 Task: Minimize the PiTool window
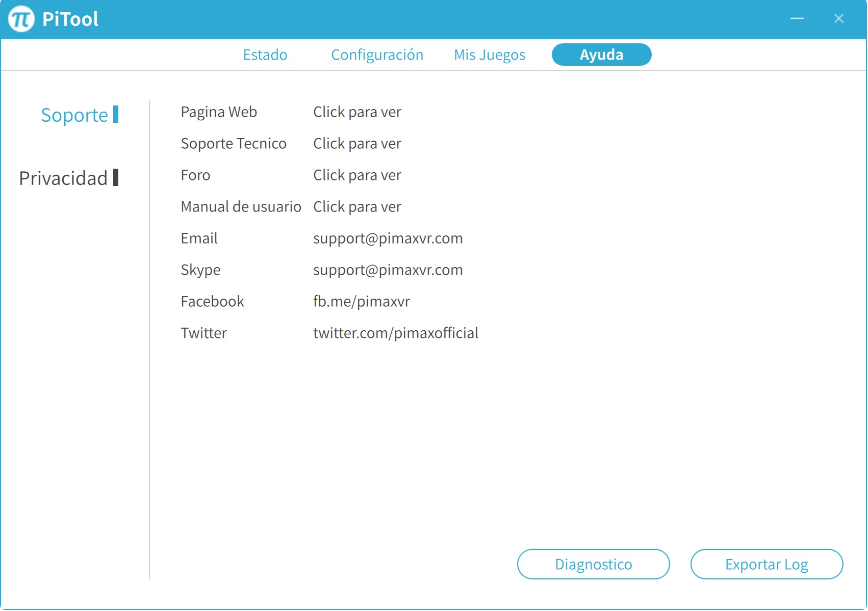(797, 19)
